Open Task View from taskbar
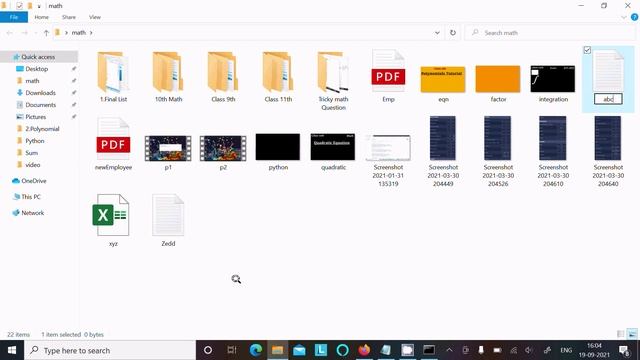This screenshot has height=360, width=640. [232, 350]
